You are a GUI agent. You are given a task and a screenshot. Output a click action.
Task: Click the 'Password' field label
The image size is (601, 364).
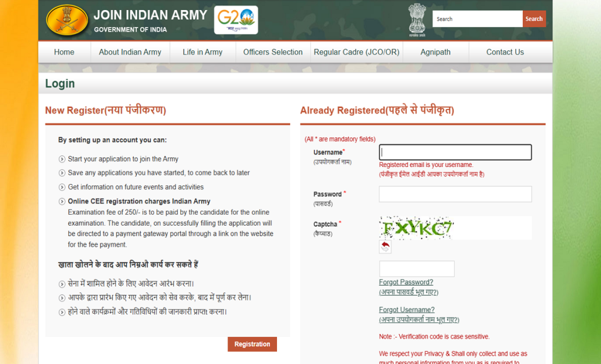click(x=327, y=194)
